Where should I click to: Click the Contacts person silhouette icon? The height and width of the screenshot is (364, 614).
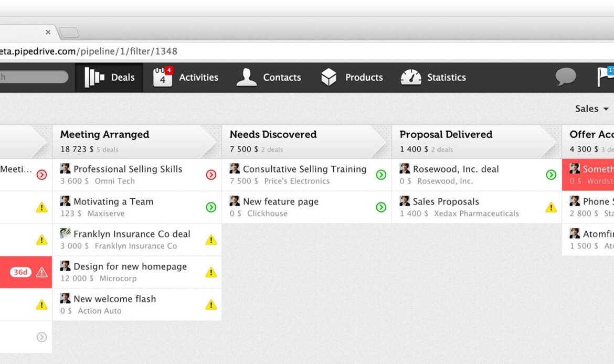246,77
